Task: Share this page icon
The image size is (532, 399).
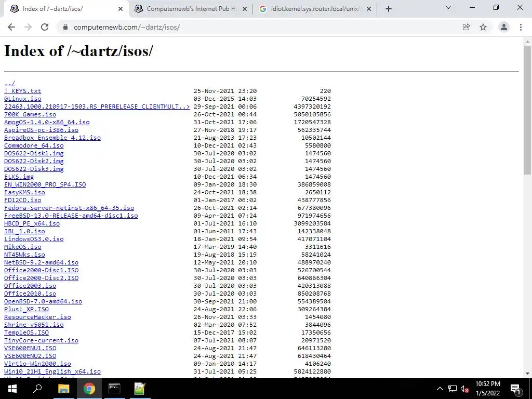Action: coord(466,27)
